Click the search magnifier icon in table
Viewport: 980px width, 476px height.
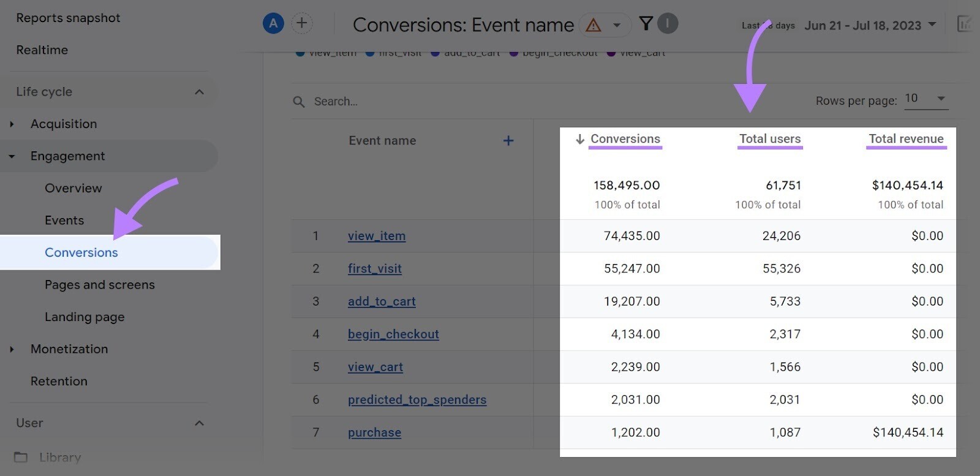tap(299, 102)
